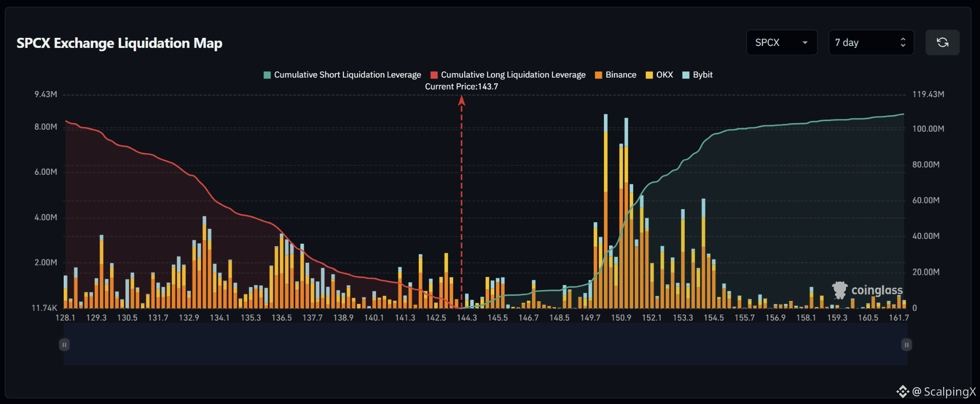Click the '150.9' price axis label
Screen dimensions: 980x404
(621, 317)
